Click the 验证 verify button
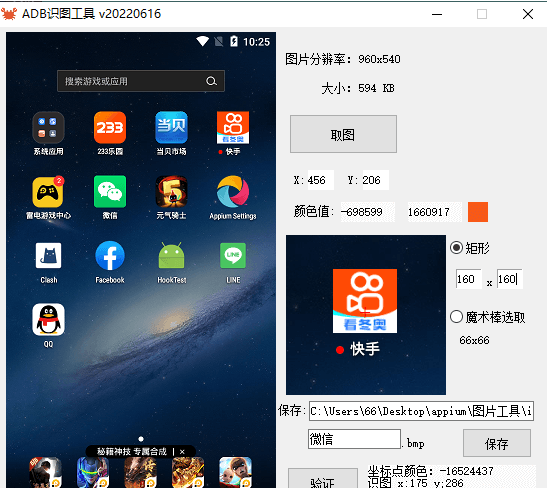547x488 pixels. (323, 480)
